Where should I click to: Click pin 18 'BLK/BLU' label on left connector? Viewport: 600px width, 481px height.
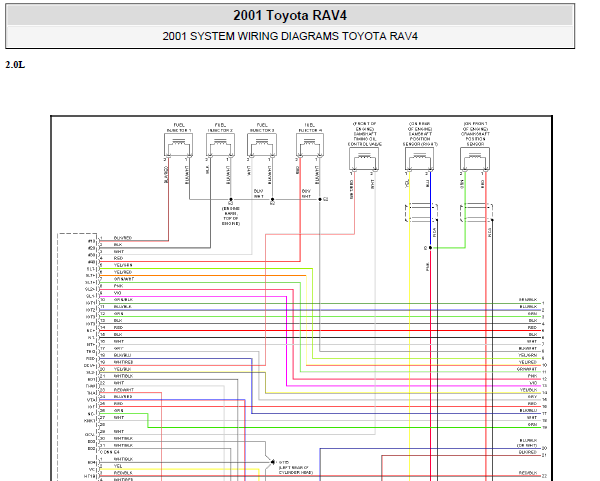[122, 355]
